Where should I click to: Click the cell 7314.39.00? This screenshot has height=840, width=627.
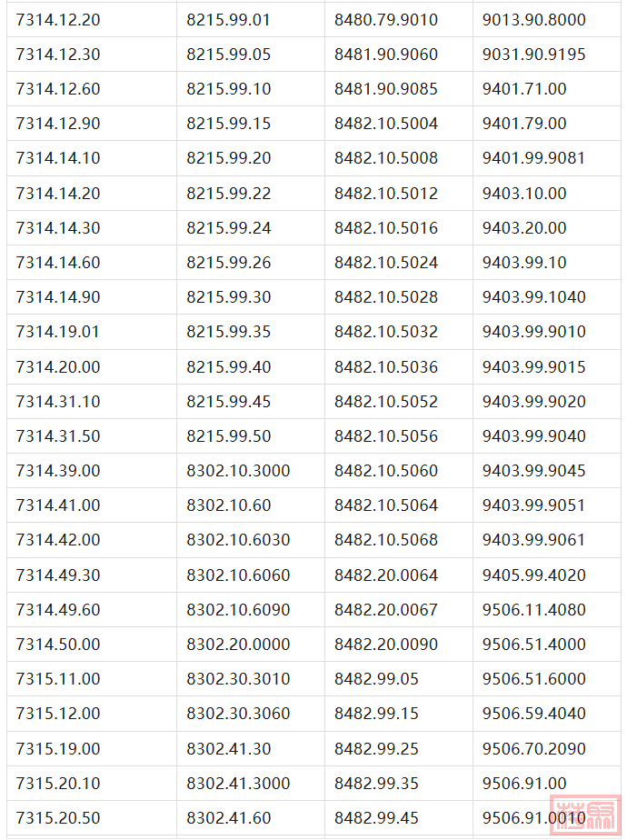[58, 471]
